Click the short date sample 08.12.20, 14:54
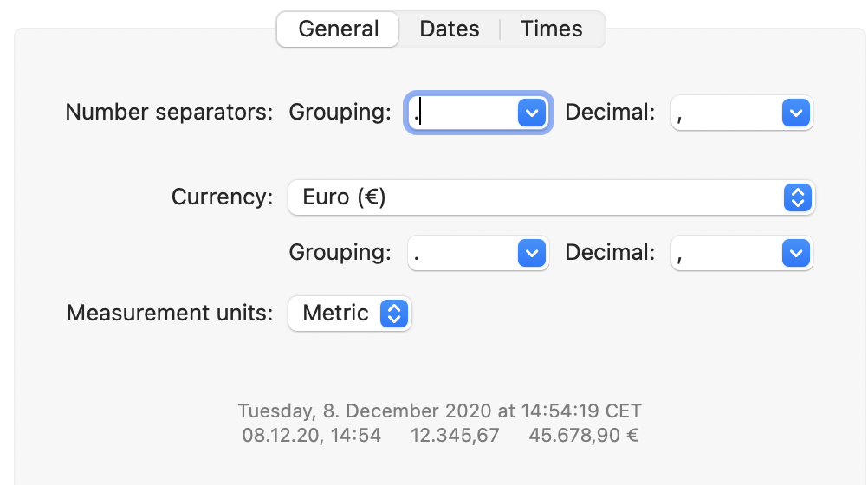 pos(312,435)
